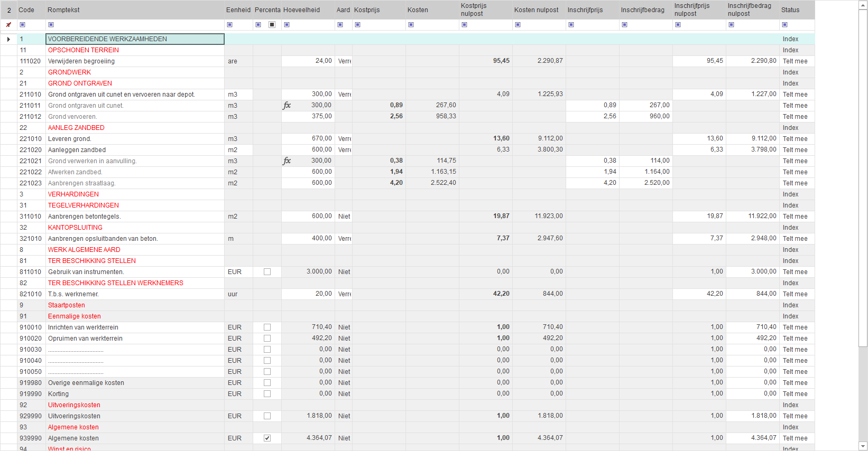Sort by the Hoeveelheid column header
The height and width of the screenshot is (451, 868).
308,10
